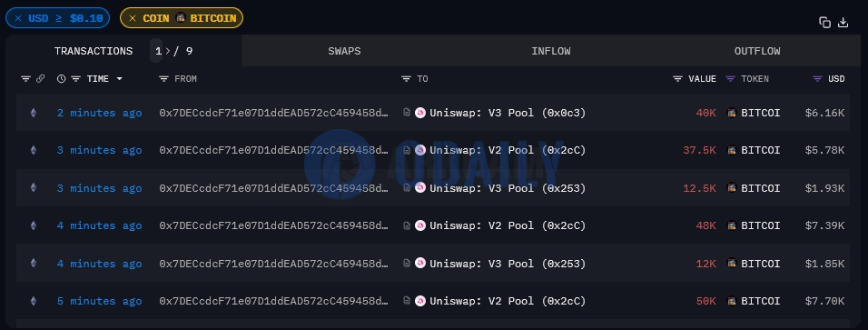
Task: Open the TO column filter
Action: coord(407,79)
